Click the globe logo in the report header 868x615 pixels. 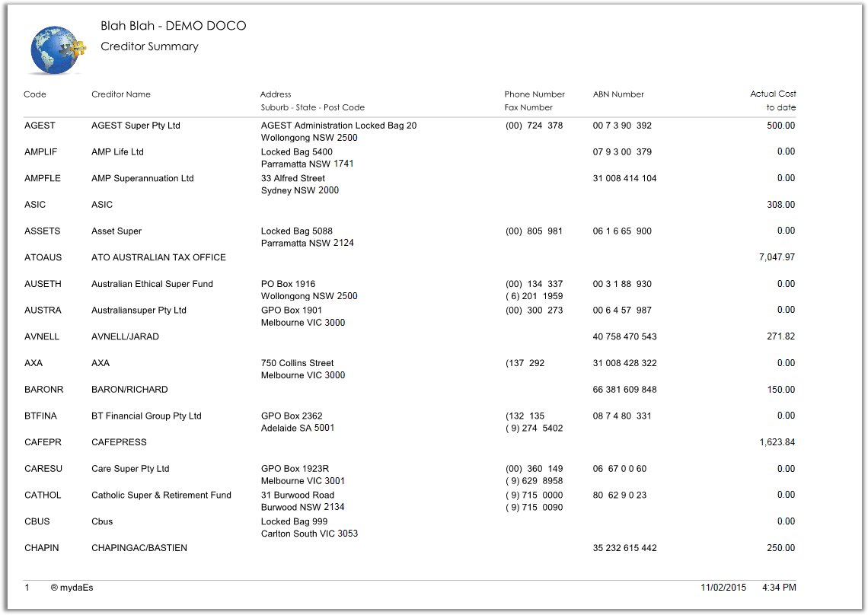click(58, 49)
